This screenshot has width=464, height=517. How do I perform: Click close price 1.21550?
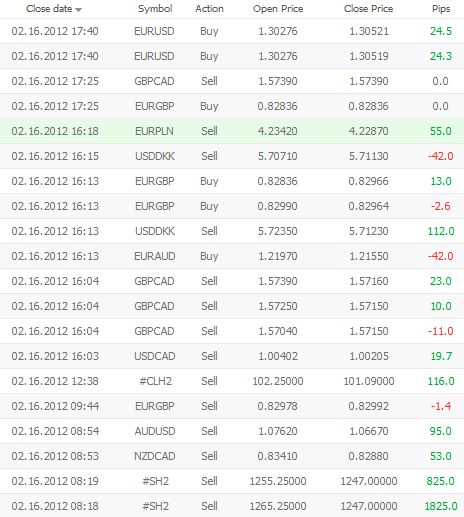tap(369, 256)
